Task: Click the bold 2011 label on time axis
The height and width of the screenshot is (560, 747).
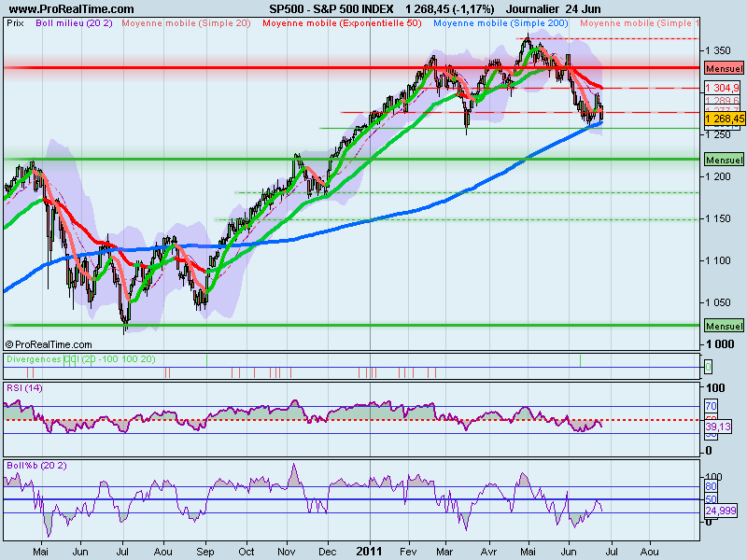Action: click(369, 552)
